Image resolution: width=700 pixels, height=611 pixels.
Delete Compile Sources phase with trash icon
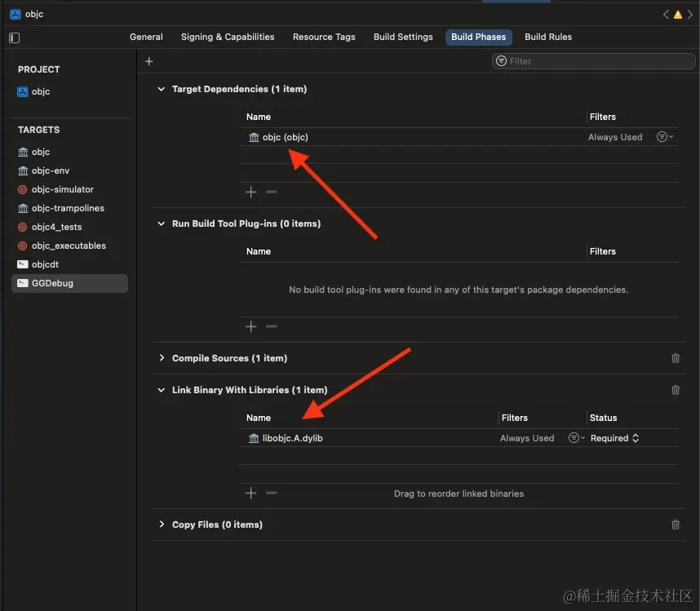tap(676, 358)
